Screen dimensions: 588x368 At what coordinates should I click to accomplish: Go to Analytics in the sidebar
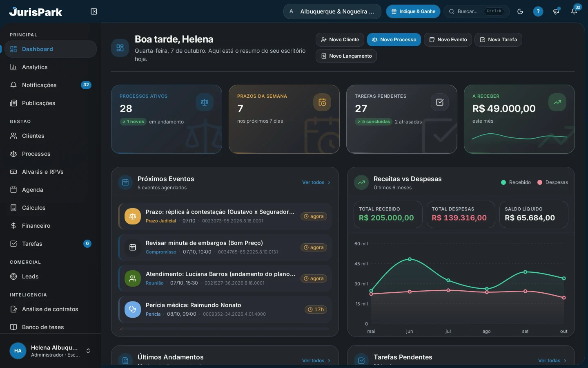(51, 67)
